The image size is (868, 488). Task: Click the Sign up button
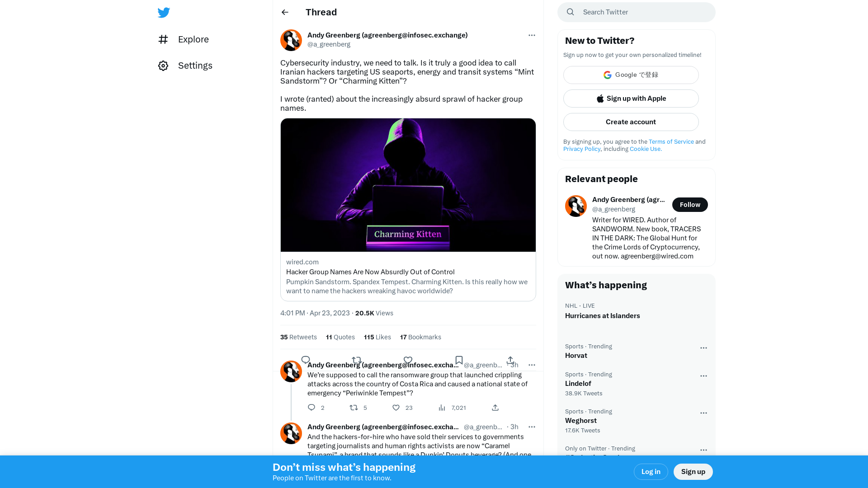click(693, 471)
